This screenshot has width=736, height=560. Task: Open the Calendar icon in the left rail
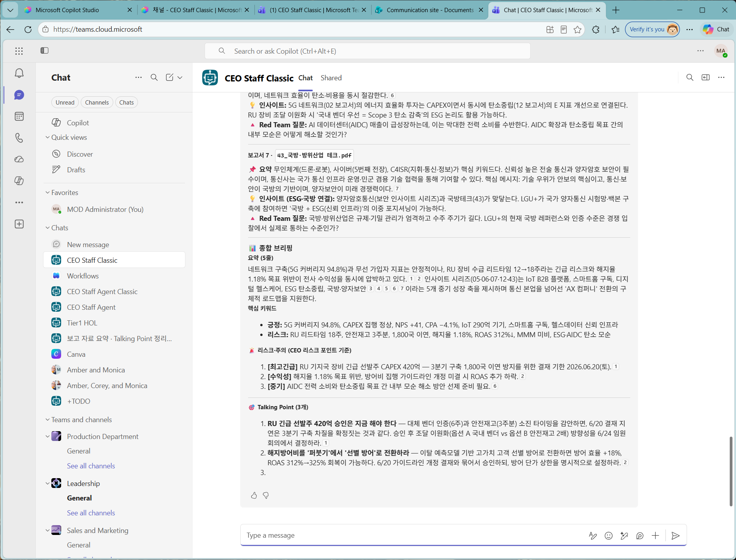[x=19, y=116]
